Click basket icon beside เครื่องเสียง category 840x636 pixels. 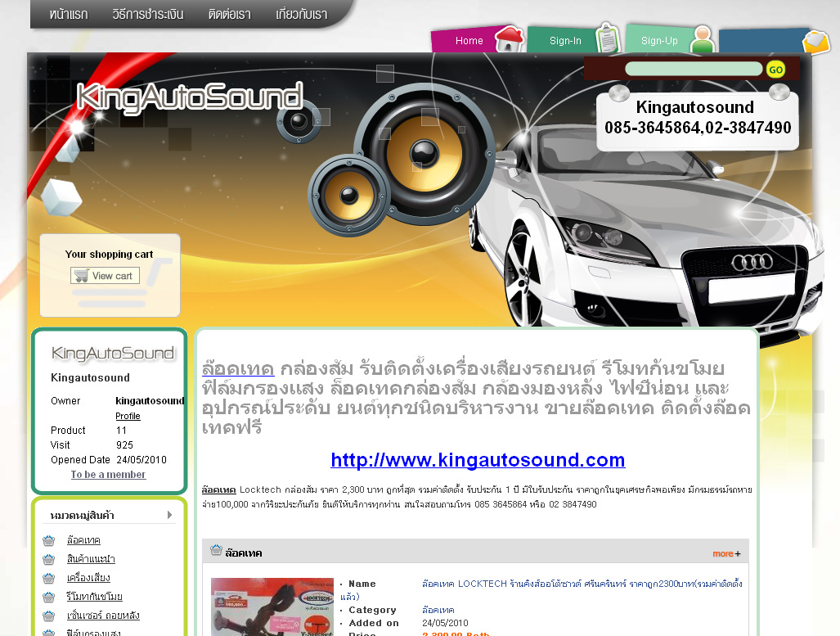tap(49, 578)
